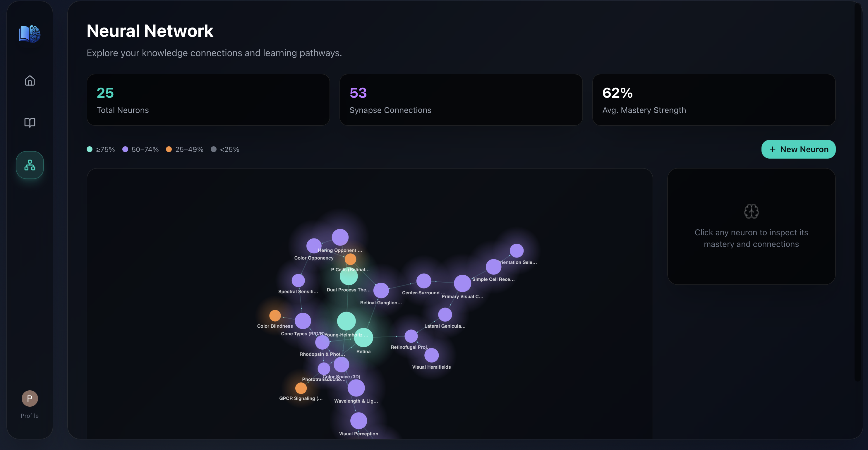The width and height of the screenshot is (868, 450).
Task: Select the Retina neuron node
Action: [363, 338]
